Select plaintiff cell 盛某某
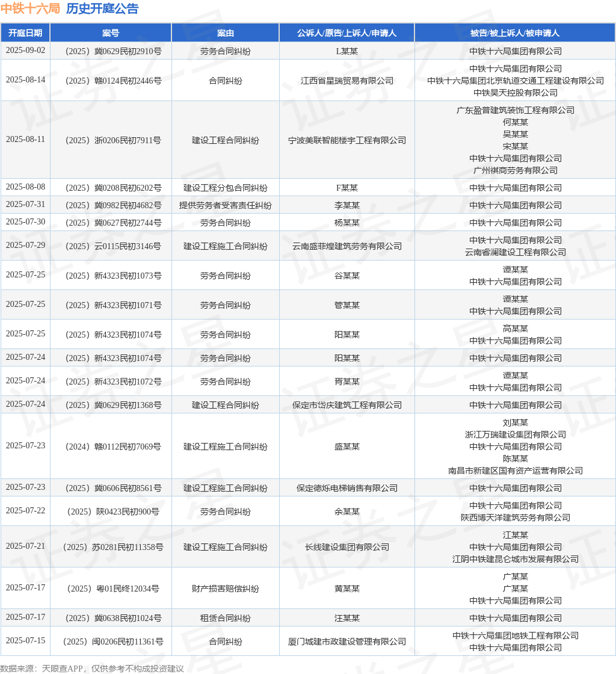This screenshot has width=616, height=674. 346,447
